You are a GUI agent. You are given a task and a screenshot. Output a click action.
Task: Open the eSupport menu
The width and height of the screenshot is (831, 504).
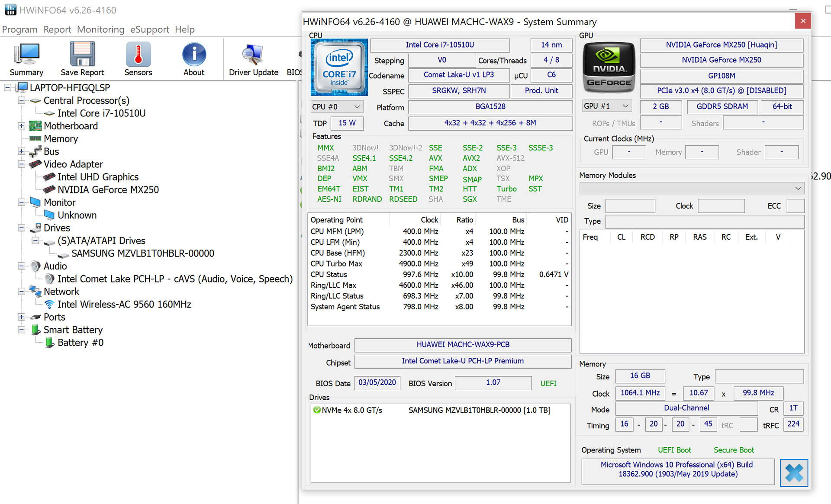coord(149,29)
